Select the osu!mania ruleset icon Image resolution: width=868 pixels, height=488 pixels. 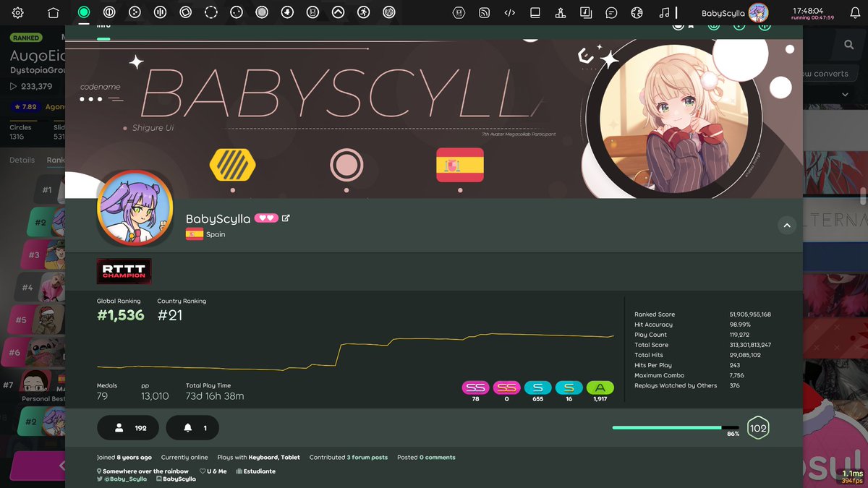click(x=160, y=12)
